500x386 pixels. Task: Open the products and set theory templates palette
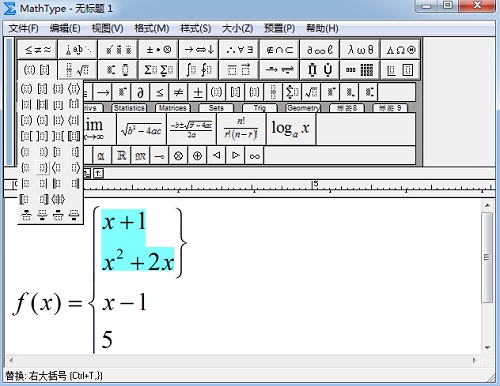coord(320,70)
